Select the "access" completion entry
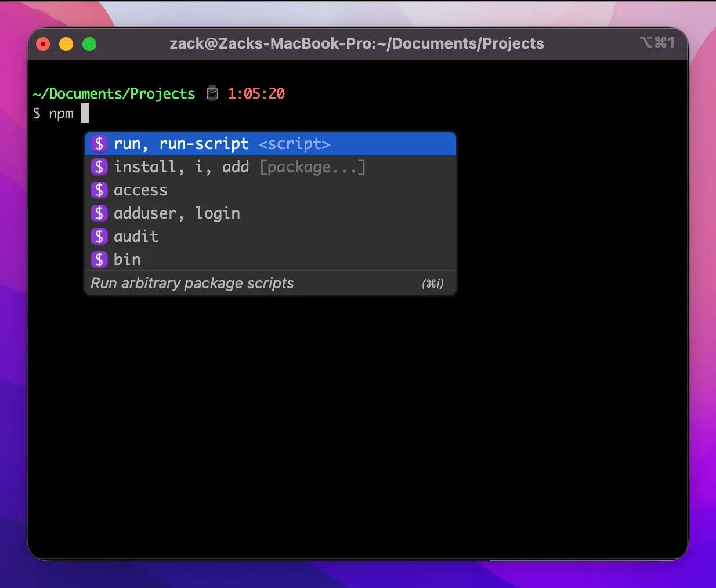 coord(141,190)
